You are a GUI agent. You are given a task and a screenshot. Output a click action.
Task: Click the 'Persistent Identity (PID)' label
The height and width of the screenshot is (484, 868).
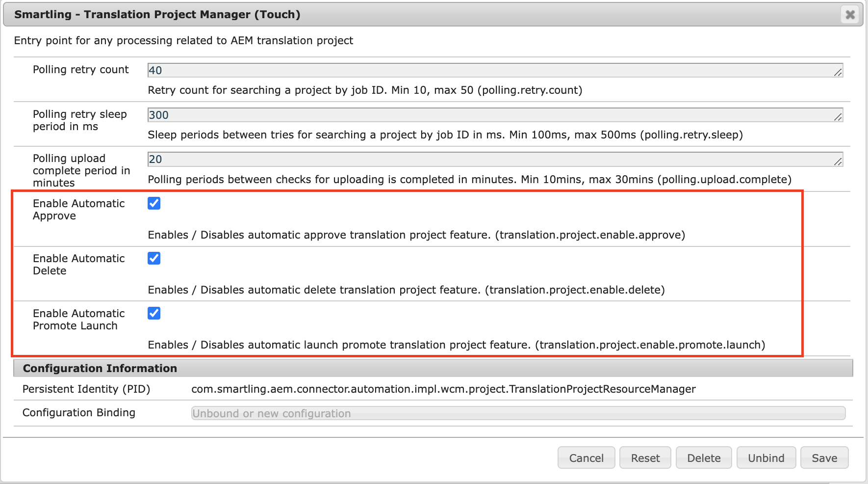[x=86, y=389]
